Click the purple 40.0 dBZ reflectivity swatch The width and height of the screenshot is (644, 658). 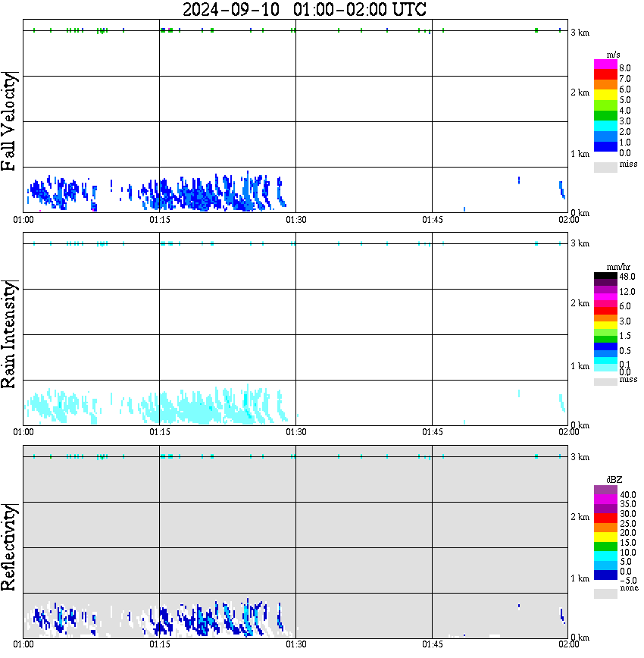pos(605,490)
